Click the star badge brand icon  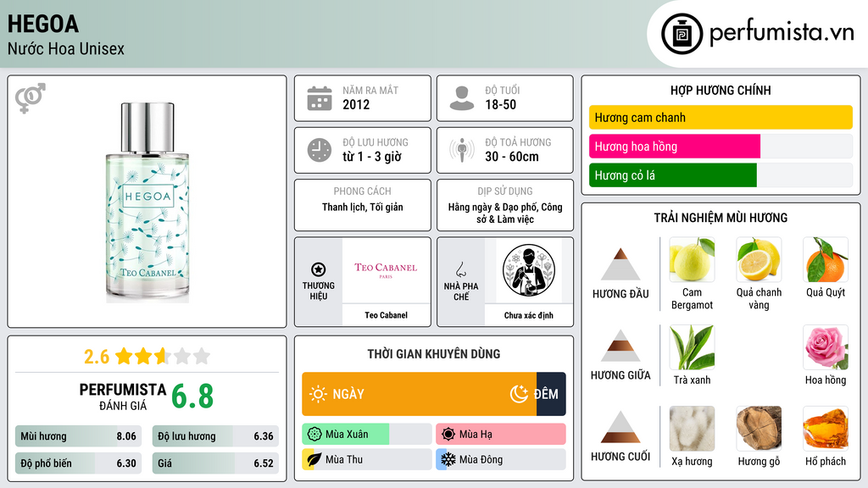[x=319, y=269]
